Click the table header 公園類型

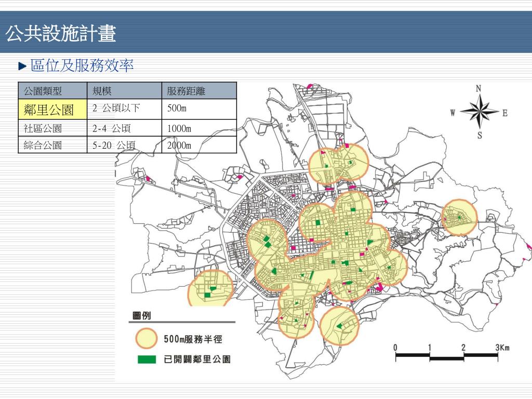(52, 90)
